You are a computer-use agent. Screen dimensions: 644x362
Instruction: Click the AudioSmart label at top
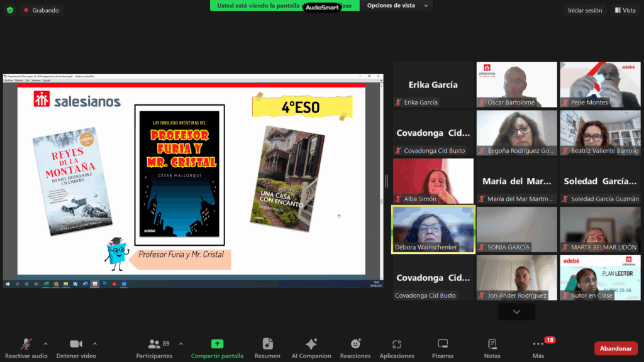(x=323, y=8)
